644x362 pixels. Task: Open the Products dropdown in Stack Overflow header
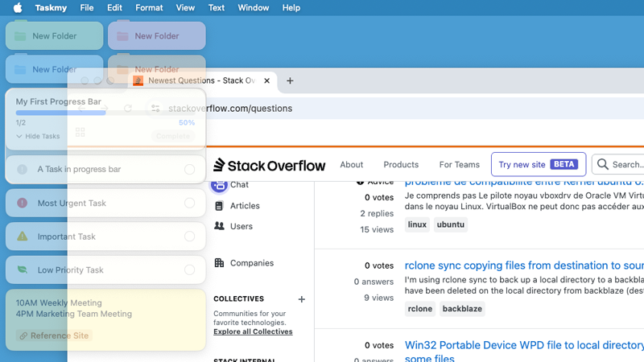[401, 165]
